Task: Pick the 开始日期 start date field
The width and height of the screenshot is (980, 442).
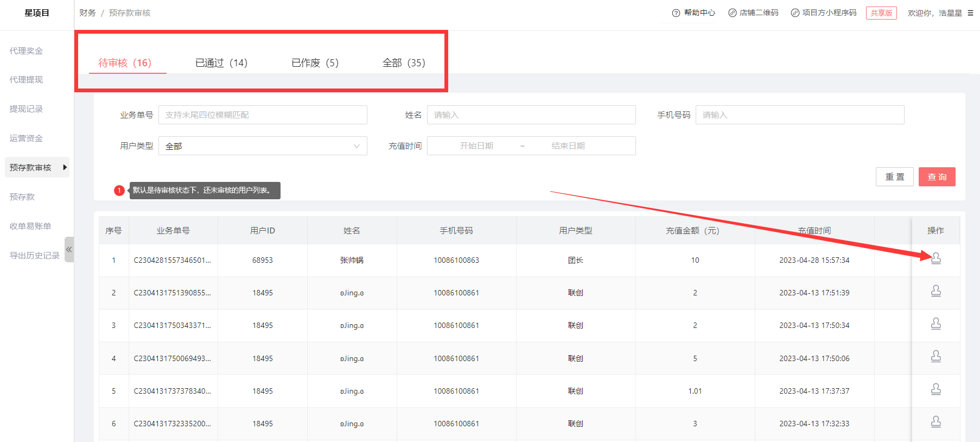Action: 476,146
